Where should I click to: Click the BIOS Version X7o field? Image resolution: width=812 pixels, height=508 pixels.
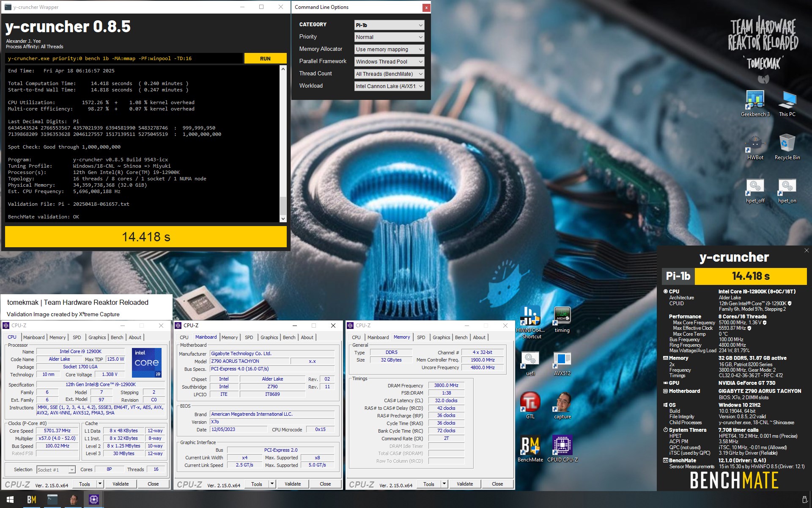(272, 422)
